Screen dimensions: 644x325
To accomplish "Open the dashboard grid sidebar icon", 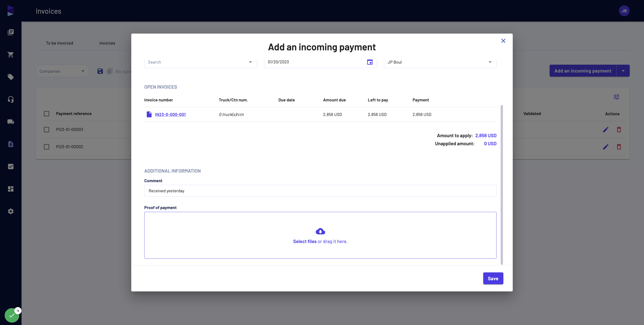I will pyautogui.click(x=11, y=189).
